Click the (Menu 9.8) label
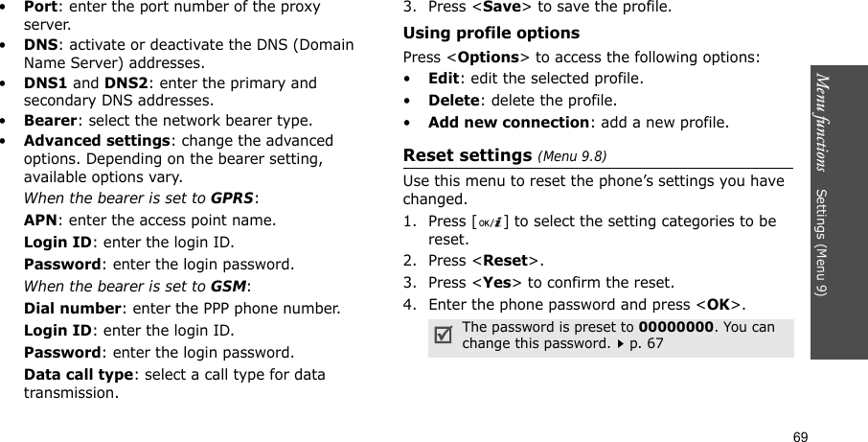Image resolution: width=868 pixels, height=442 pixels. coord(572,156)
